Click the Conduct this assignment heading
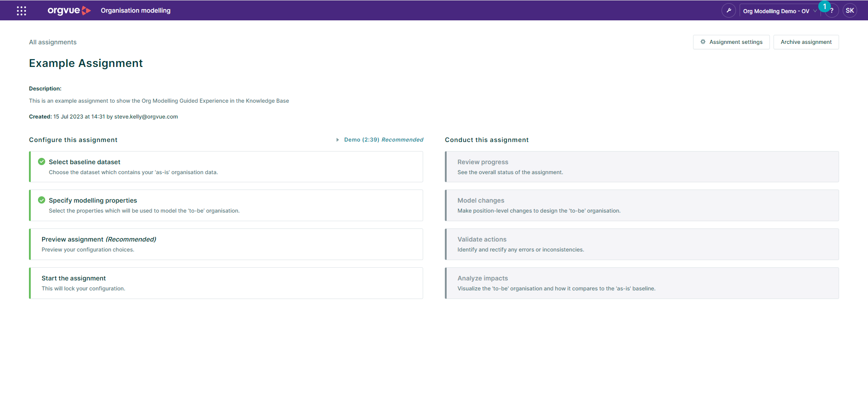This screenshot has width=868, height=408. point(487,140)
